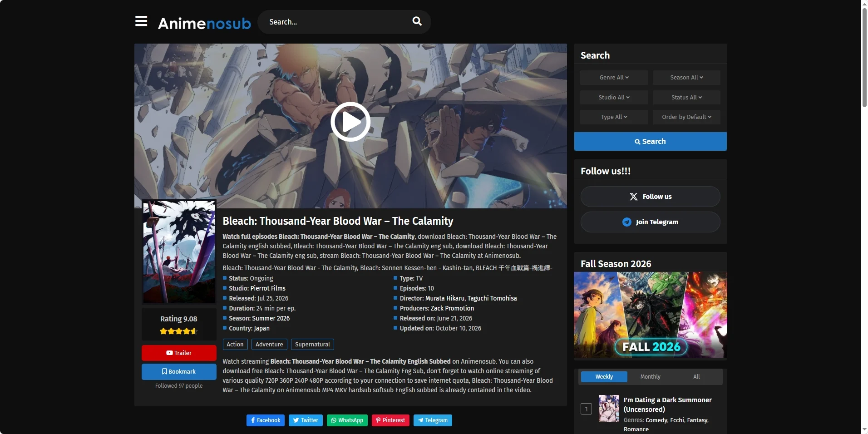This screenshot has height=434, width=868.
Task: Open the Studio All dropdown
Action: point(614,97)
